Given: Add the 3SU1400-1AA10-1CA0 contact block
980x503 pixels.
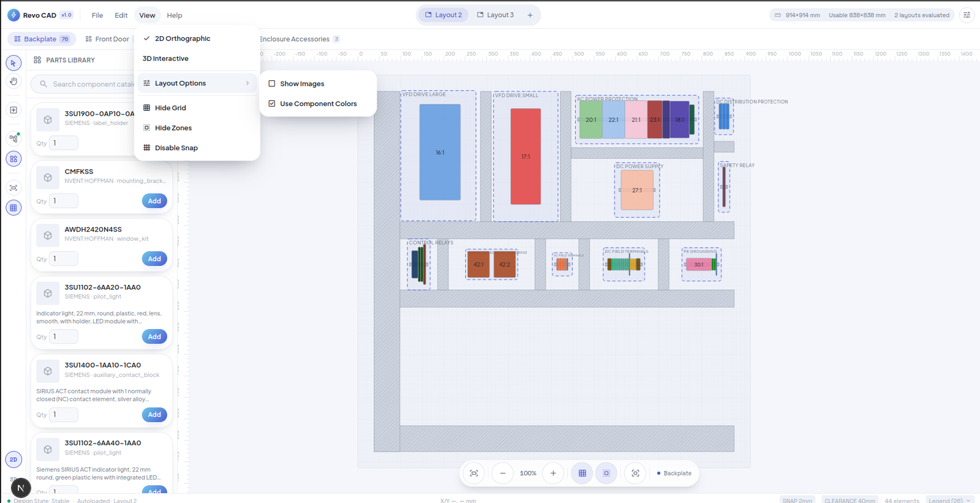Looking at the screenshot, I should (x=154, y=415).
